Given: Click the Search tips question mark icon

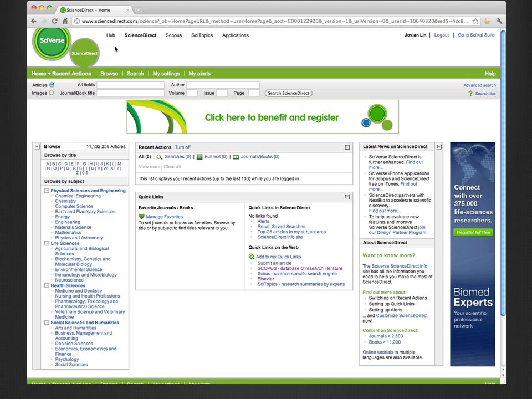Looking at the screenshot, I should tap(470, 93).
